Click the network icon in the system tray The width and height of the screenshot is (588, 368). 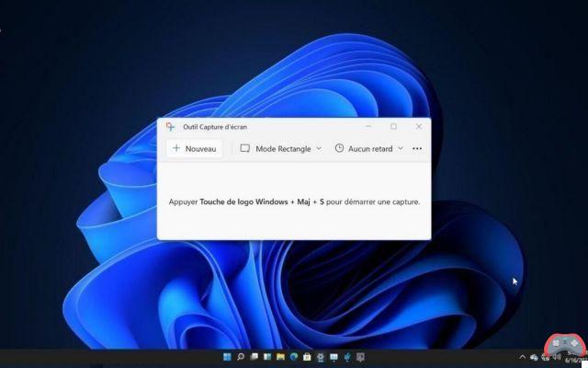[x=545, y=357]
